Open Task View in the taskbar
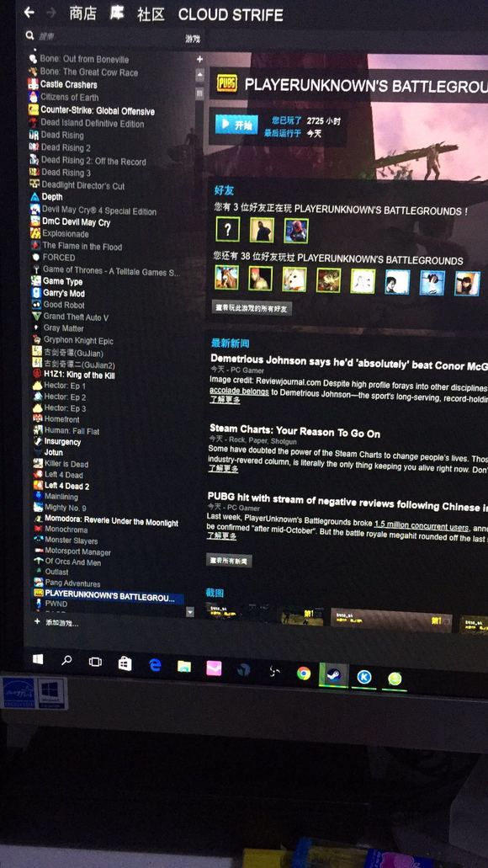Image resolution: width=488 pixels, height=868 pixels. tap(95, 662)
